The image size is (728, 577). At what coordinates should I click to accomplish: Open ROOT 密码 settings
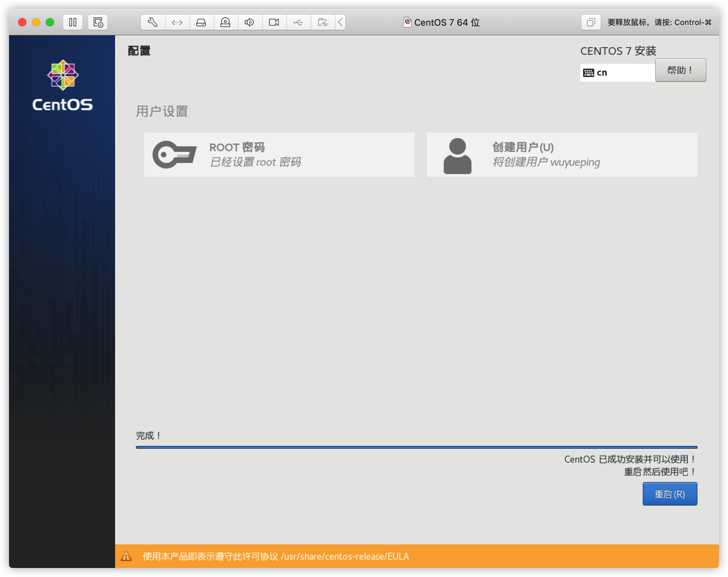tap(279, 155)
